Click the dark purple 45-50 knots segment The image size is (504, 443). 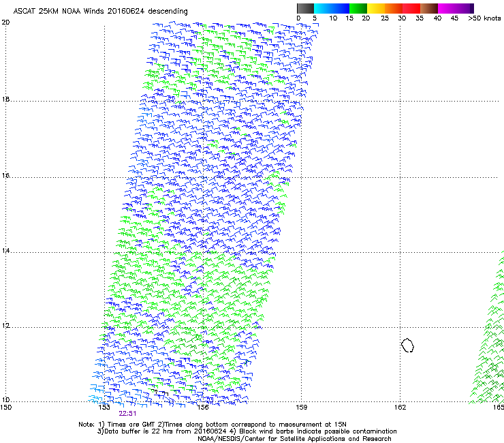click(x=464, y=8)
